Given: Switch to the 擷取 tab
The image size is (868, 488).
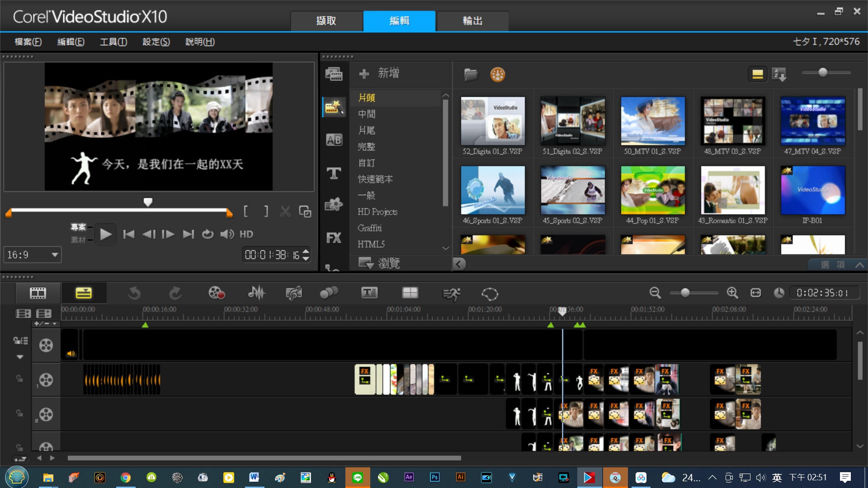Looking at the screenshot, I should tap(326, 21).
